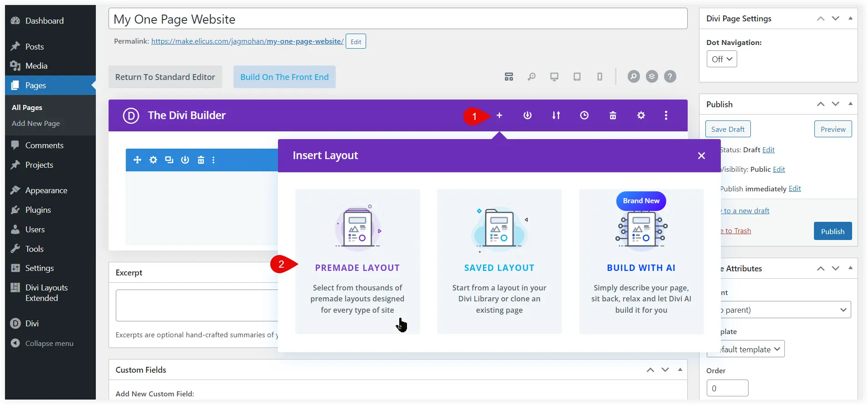Click into the Excerpt text area
868x405 pixels.
(197, 305)
